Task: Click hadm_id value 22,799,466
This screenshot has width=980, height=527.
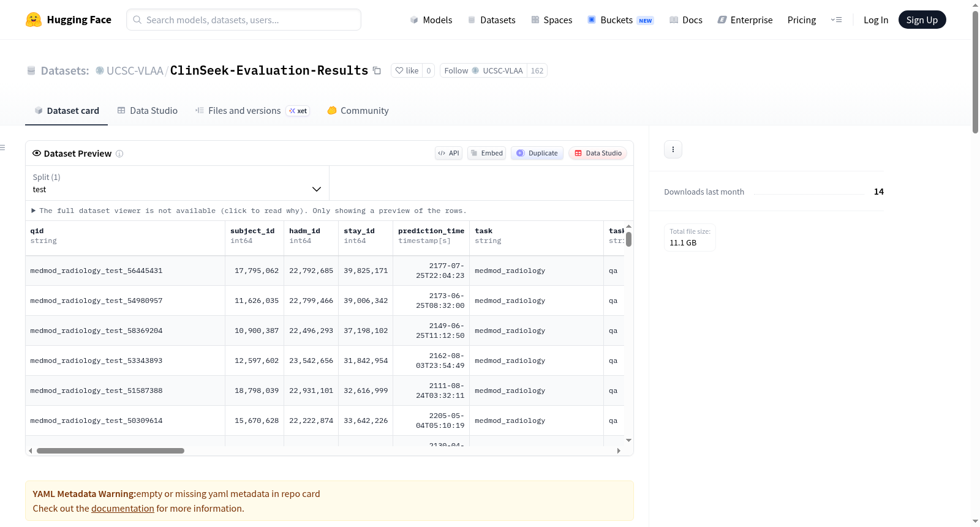Action: point(311,301)
